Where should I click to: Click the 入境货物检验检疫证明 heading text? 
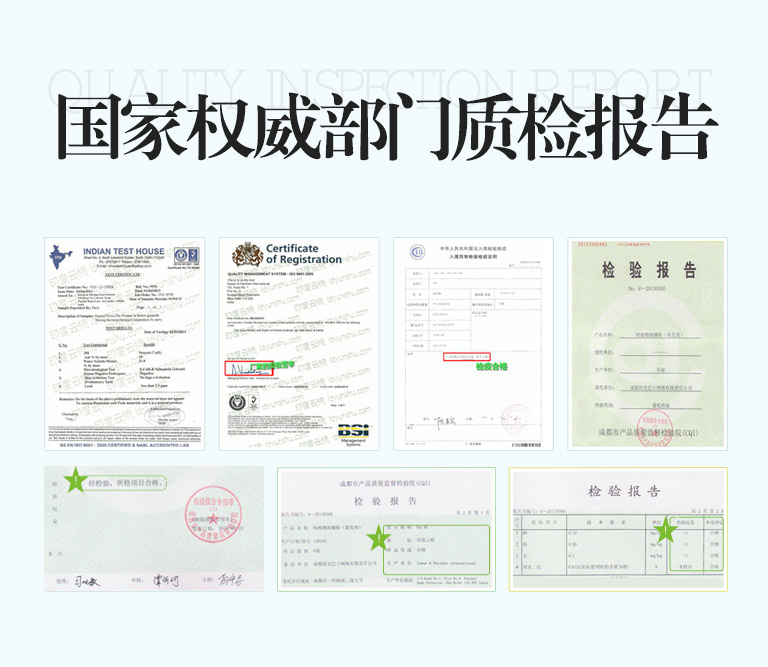(x=473, y=257)
